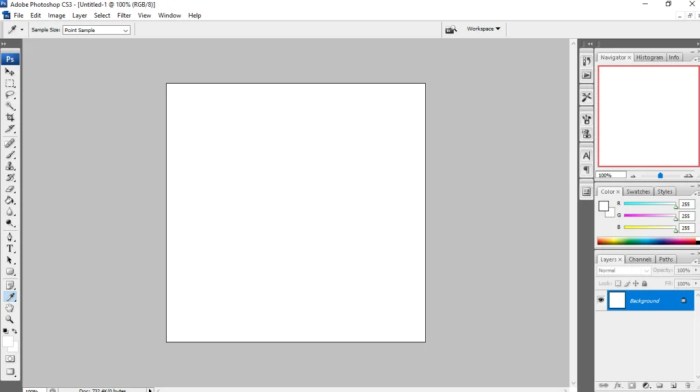Open the Paragraph panel icon
Viewport: 700px width, 392px height.
[x=587, y=170]
